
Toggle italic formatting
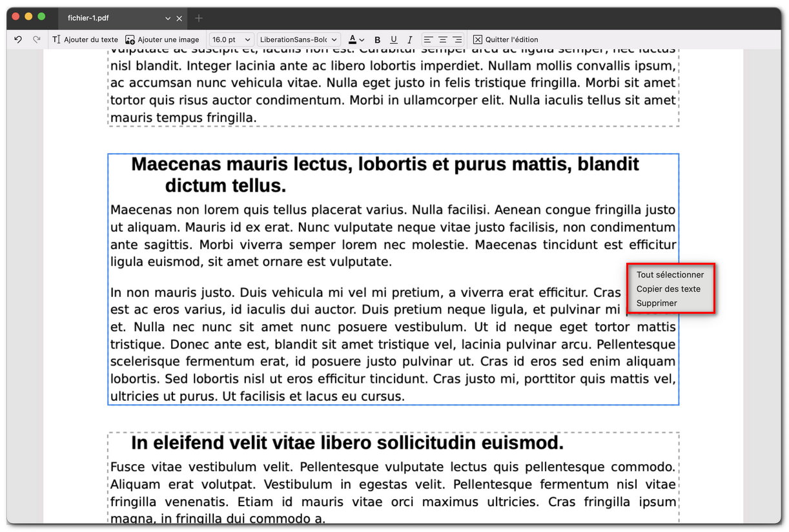[409, 39]
